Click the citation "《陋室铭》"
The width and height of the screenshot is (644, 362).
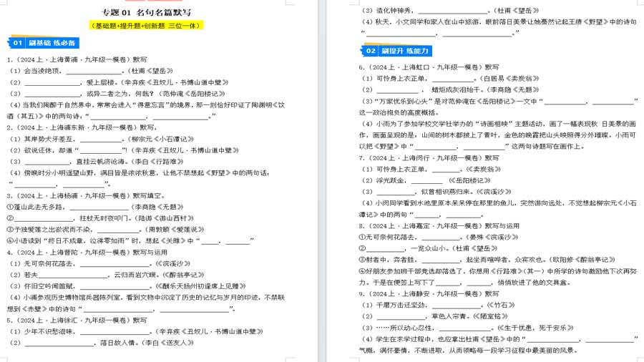(x=490, y=316)
